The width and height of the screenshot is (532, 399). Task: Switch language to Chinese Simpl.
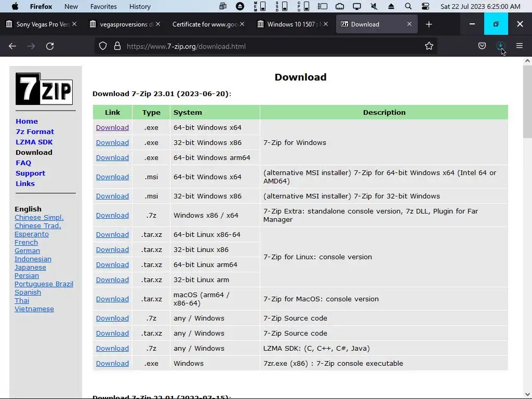pos(39,218)
